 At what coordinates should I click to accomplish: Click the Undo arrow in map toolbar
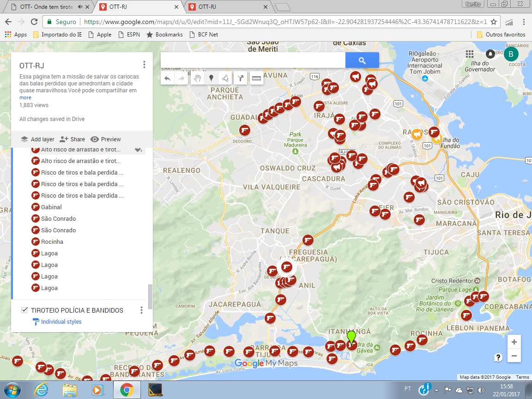click(167, 79)
